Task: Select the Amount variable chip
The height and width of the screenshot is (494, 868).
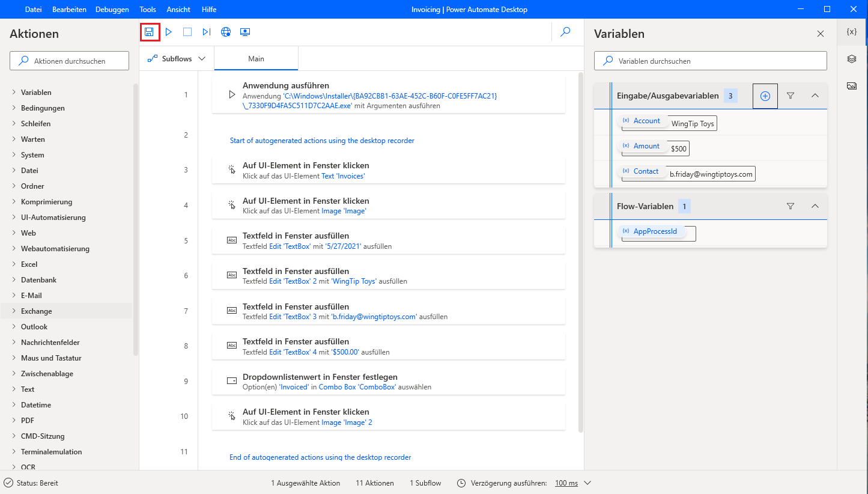Action: point(642,146)
